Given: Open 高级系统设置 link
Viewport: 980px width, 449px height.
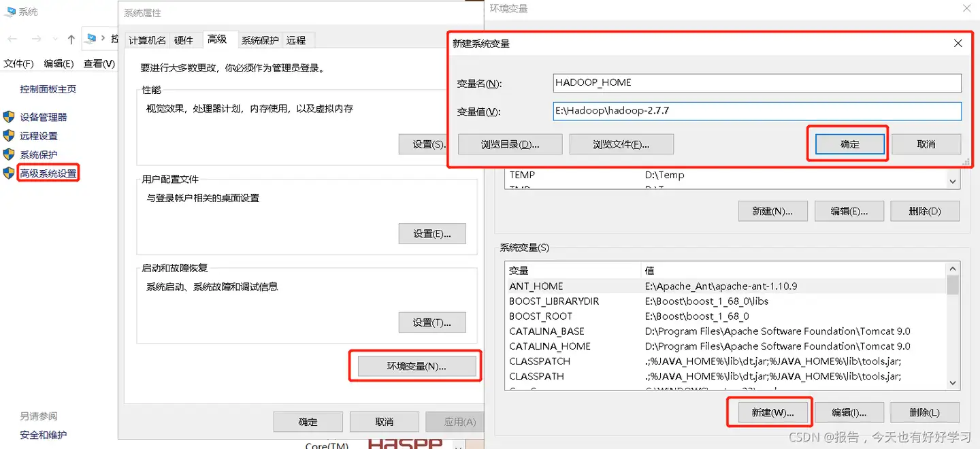Looking at the screenshot, I should (48, 173).
